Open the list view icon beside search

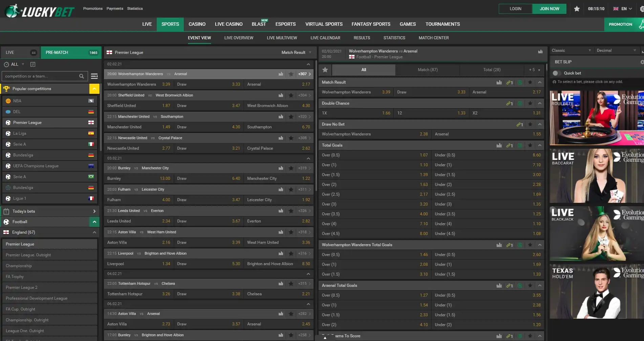(94, 76)
